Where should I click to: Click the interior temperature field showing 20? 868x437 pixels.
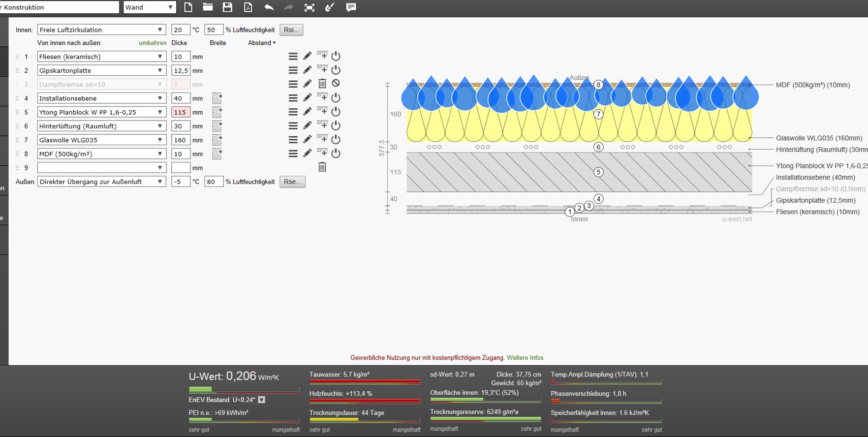181,30
